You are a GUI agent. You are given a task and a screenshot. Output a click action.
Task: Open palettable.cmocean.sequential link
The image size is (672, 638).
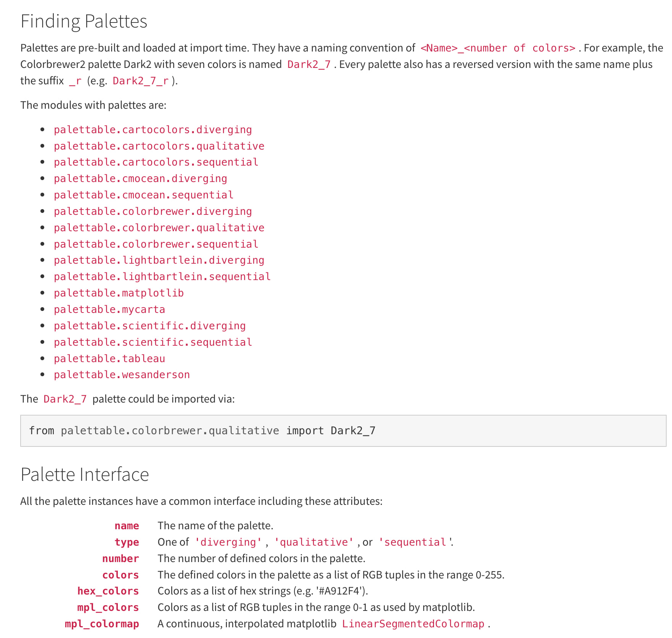click(143, 195)
